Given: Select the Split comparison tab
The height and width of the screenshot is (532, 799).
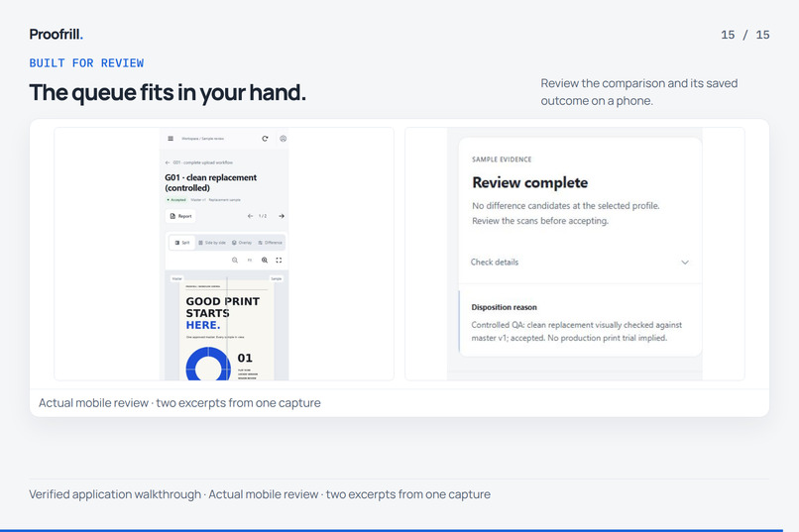Looking at the screenshot, I should click(182, 243).
